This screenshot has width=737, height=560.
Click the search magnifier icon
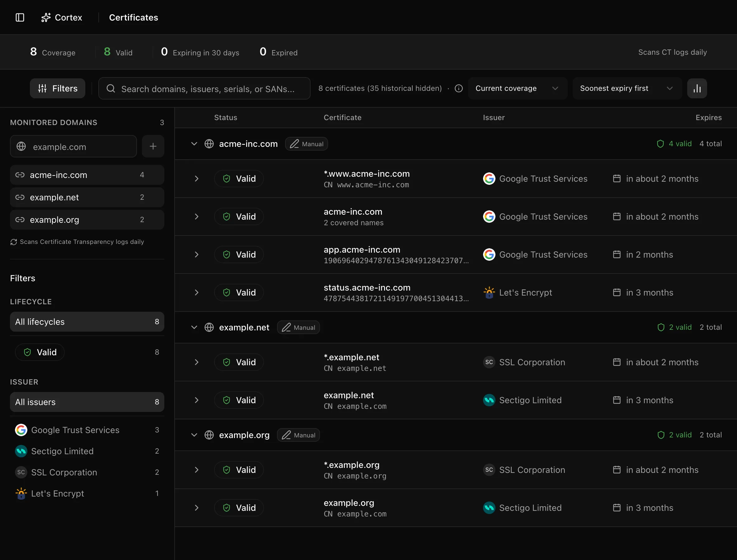(x=111, y=88)
